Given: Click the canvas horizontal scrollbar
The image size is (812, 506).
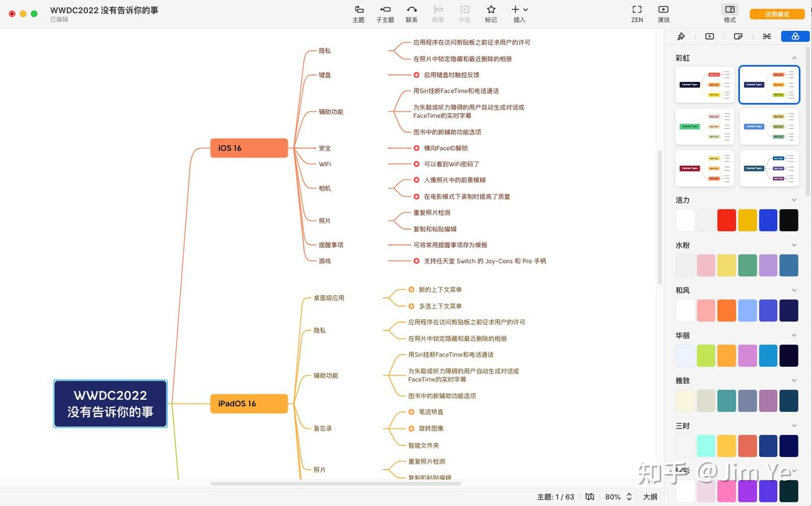Looking at the screenshot, I should coord(336,483).
